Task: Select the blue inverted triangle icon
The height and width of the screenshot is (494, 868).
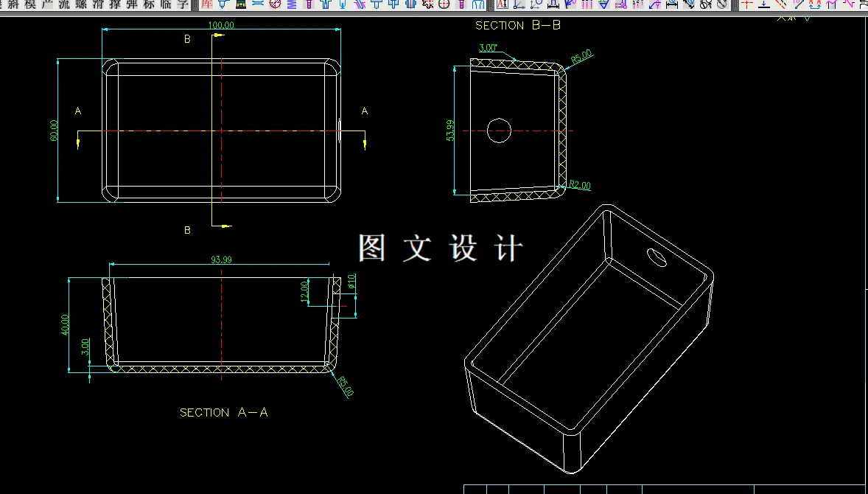Action: point(604,4)
